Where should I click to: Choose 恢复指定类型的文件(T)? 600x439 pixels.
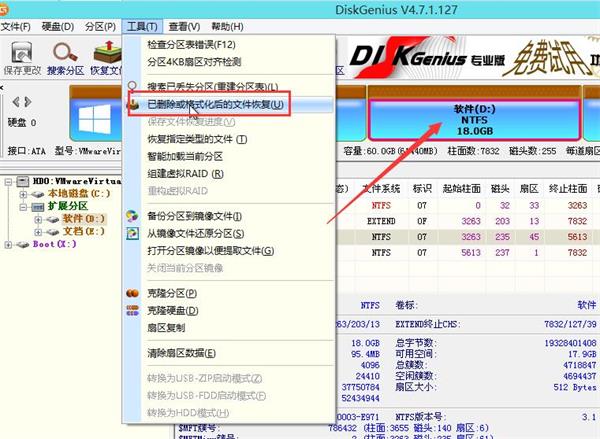click(x=197, y=139)
